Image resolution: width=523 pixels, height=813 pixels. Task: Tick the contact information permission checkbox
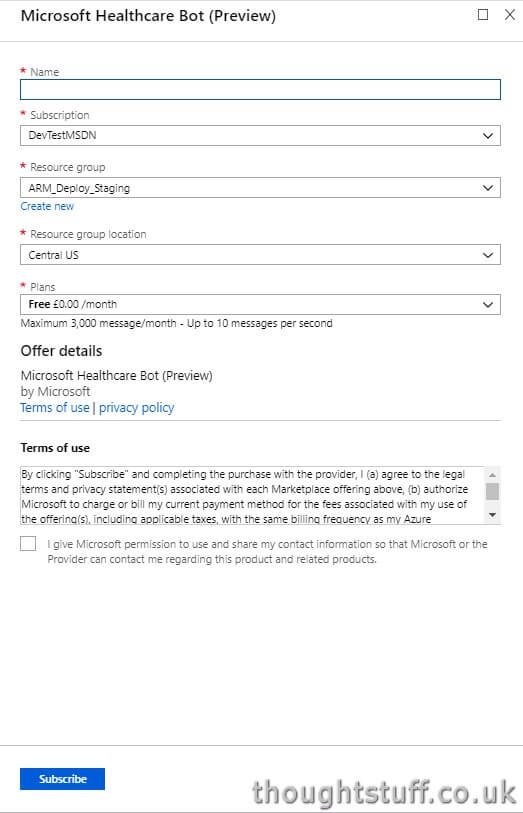pyautogui.click(x=28, y=544)
